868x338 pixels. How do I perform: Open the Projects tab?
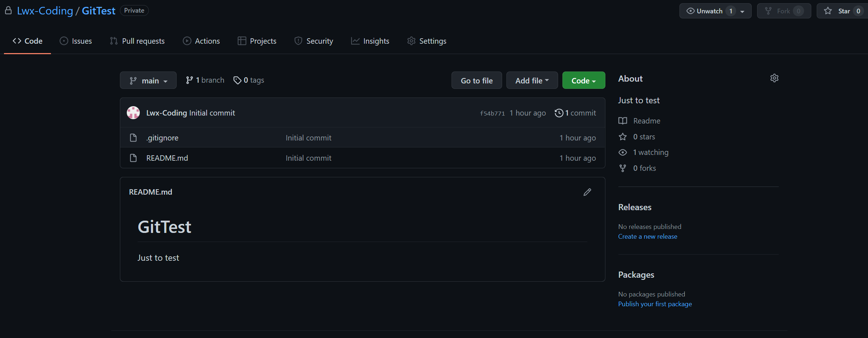pos(257,41)
